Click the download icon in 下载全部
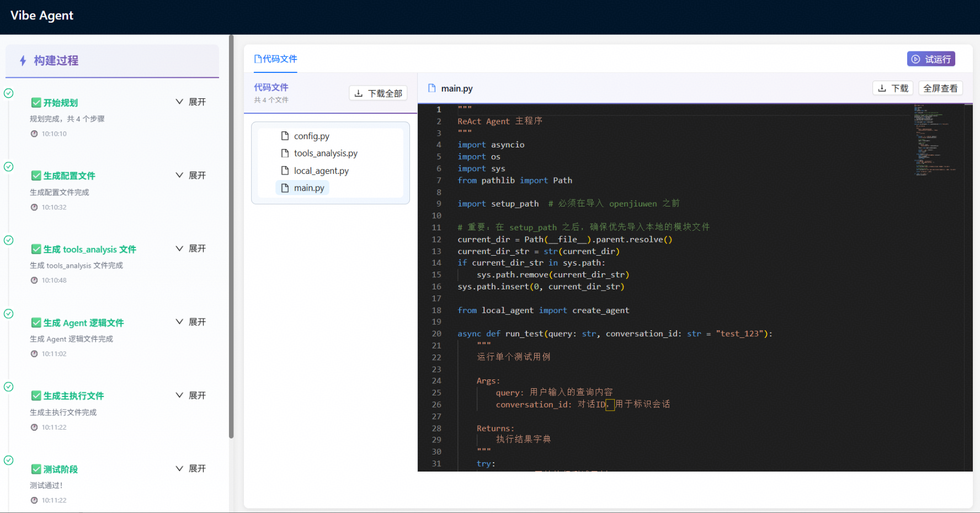Viewport: 980px width, 513px height. pyautogui.click(x=359, y=93)
